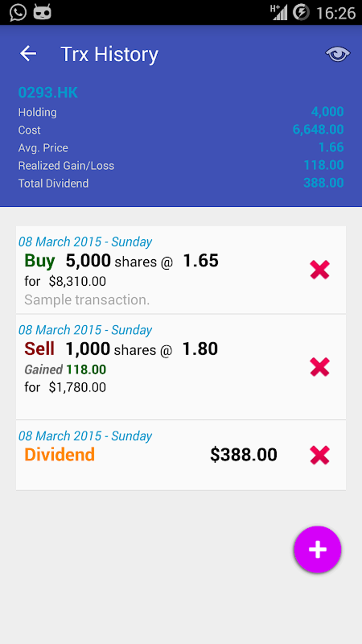
Task: Tap the Sample transaction note text
Action: click(x=87, y=300)
